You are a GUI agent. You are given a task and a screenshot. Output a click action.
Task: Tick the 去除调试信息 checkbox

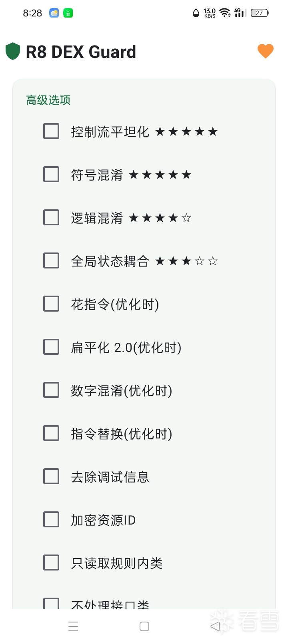point(51,476)
